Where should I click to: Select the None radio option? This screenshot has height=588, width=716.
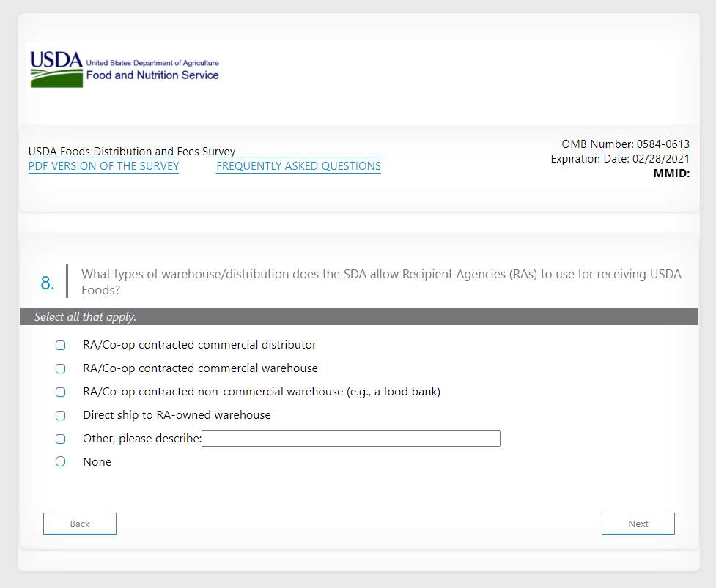coord(60,461)
